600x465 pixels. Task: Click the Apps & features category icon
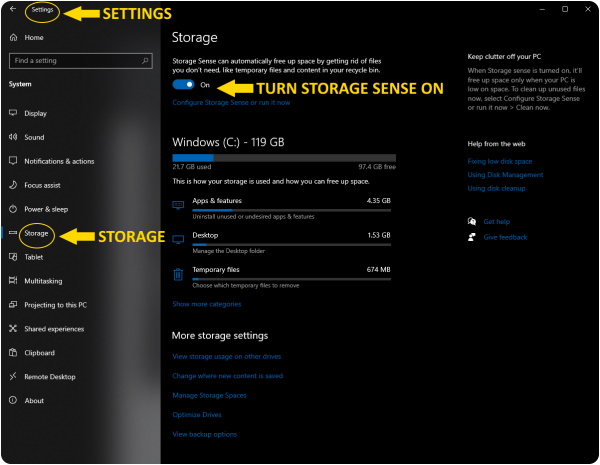[178, 205]
